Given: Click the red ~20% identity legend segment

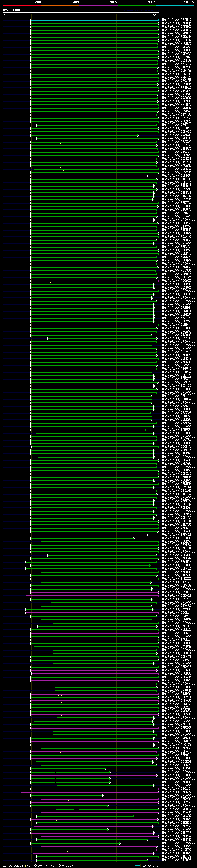Looking at the screenshot, I should [x=22, y=6].
